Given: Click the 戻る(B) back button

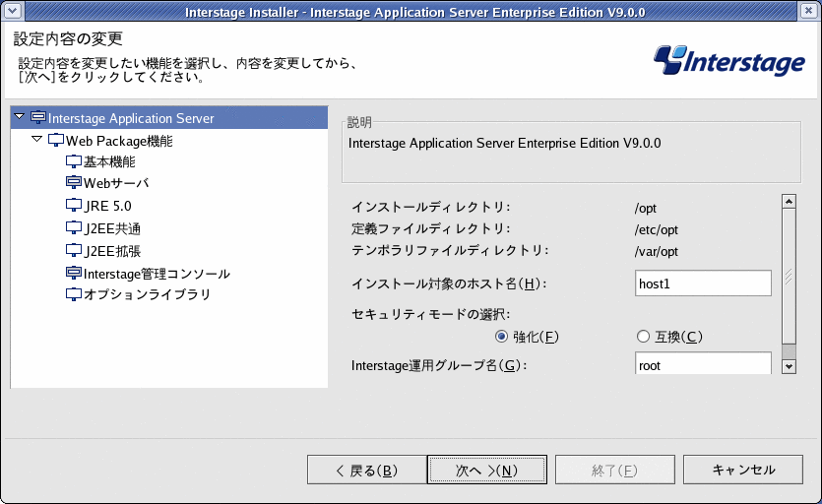Looking at the screenshot, I should coord(366,470).
